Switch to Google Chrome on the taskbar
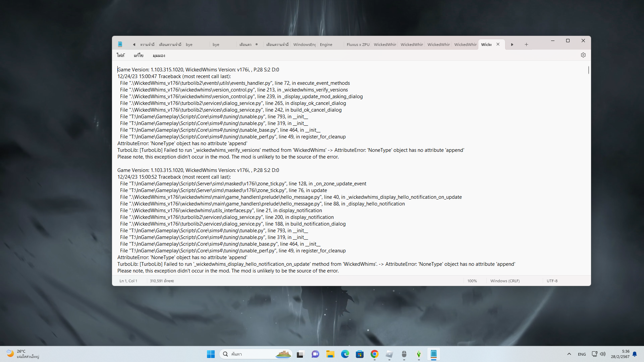The image size is (644, 362). (375, 354)
